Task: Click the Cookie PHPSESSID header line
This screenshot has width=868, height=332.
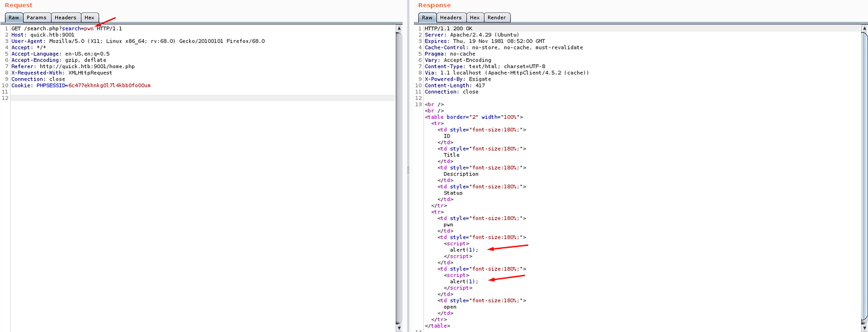Action: pyautogui.click(x=81, y=85)
